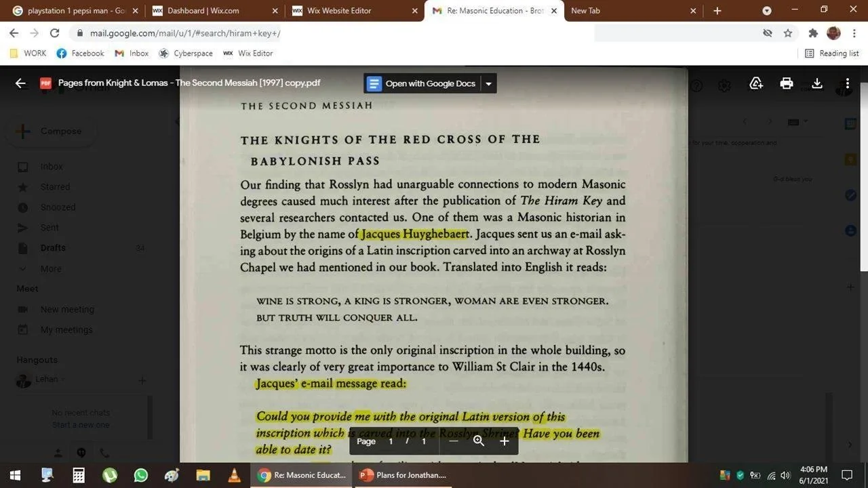Screen dimensions: 868x488
Task: Launch Calculator from the taskbar
Action: [x=78, y=475]
